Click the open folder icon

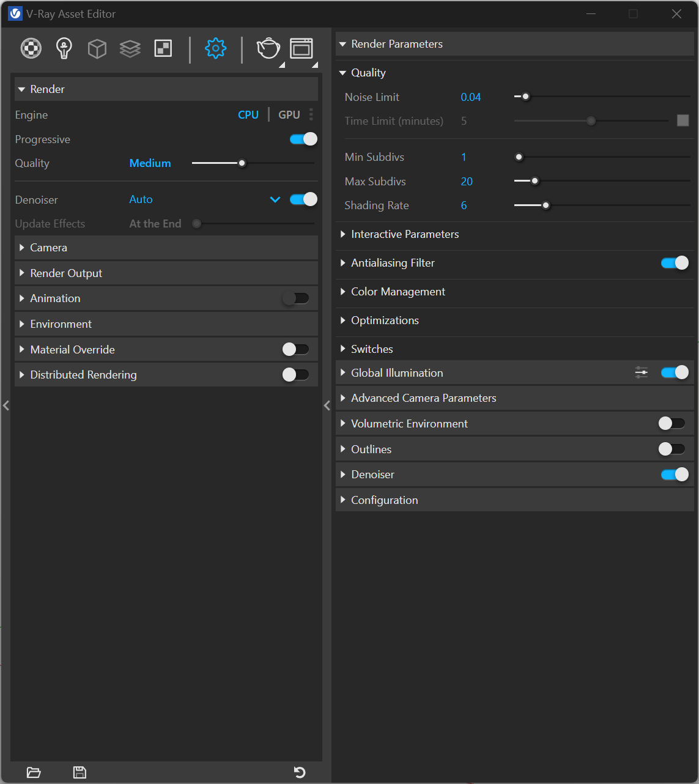34,772
